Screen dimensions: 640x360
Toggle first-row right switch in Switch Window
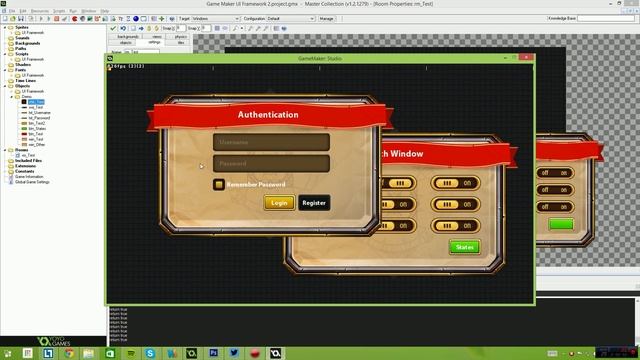(x=456, y=183)
